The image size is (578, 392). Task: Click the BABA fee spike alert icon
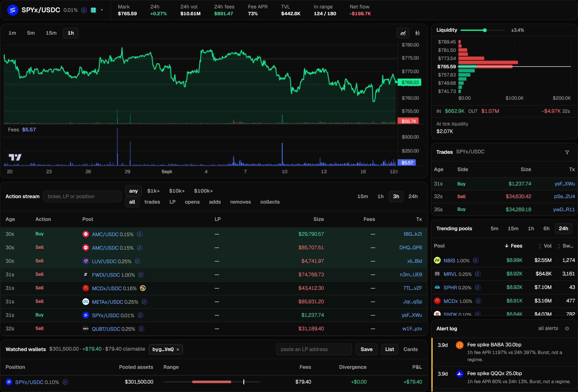(x=459, y=345)
